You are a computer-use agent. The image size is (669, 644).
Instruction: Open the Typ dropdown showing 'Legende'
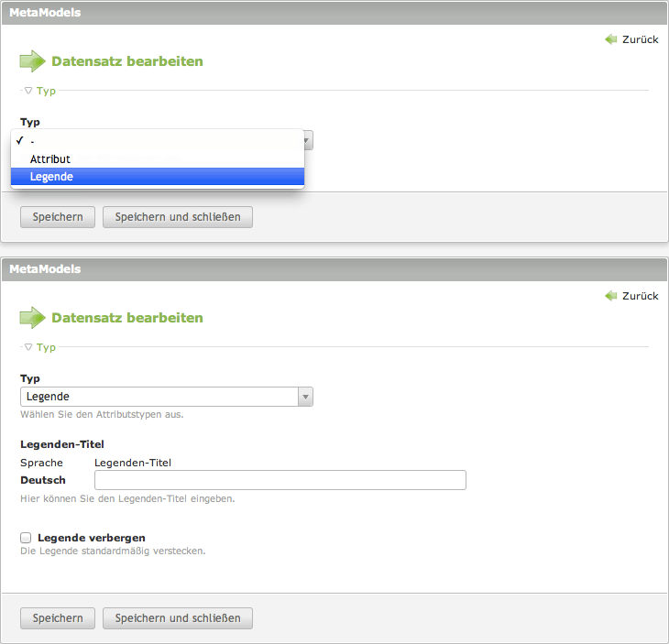(x=166, y=397)
